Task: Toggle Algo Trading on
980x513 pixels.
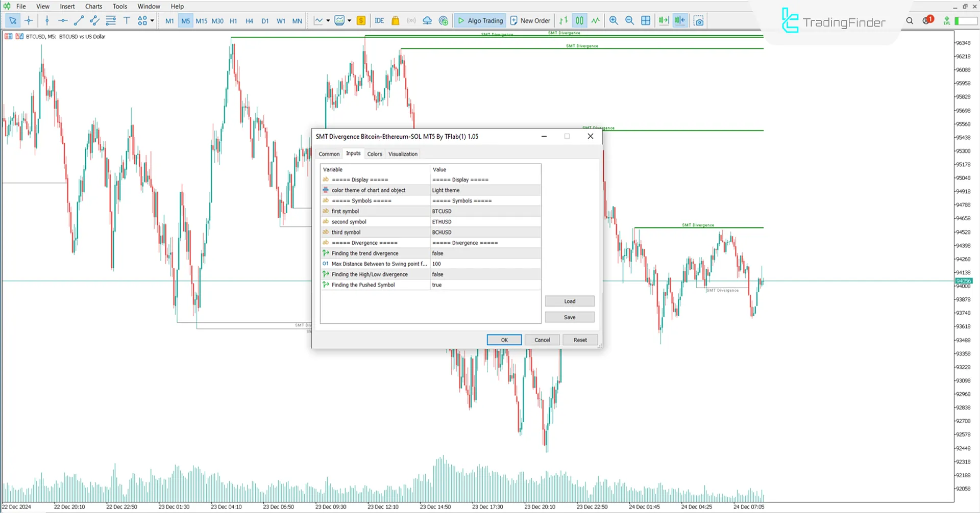Action: (480, 20)
